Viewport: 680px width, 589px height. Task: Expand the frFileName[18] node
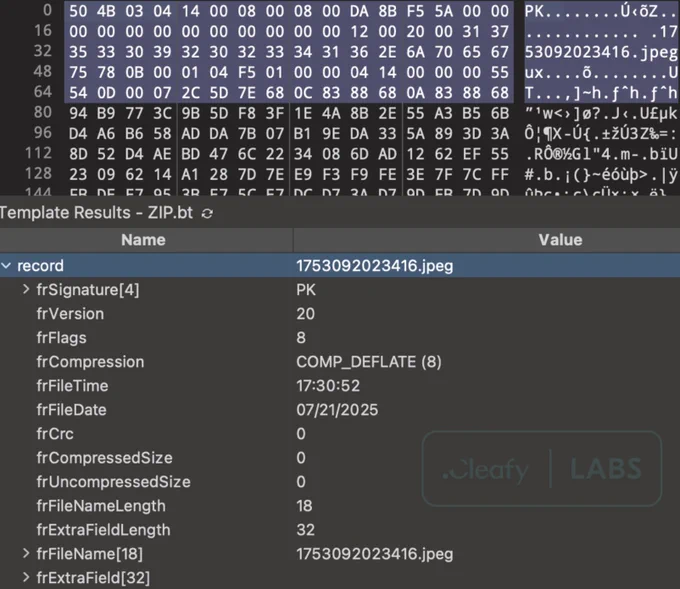click(x=26, y=553)
